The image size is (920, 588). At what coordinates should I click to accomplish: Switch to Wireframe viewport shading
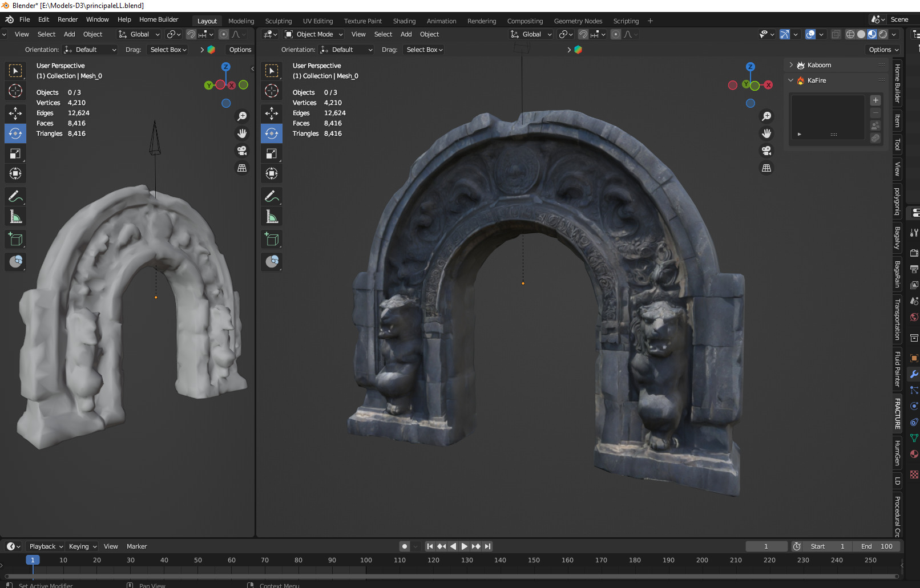(x=850, y=34)
